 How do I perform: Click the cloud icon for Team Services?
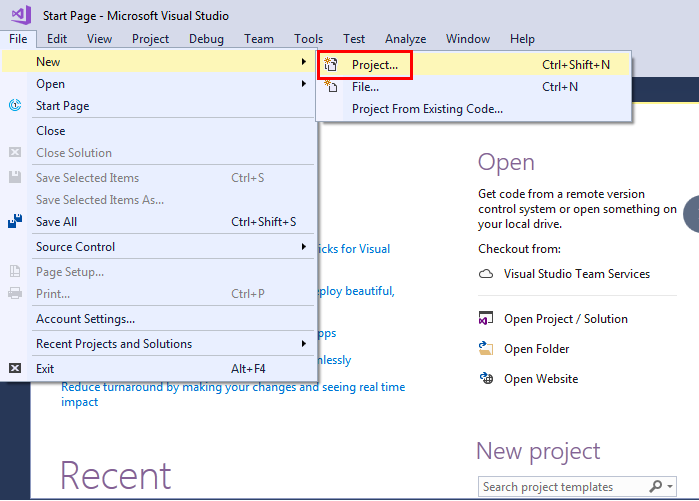click(x=487, y=274)
